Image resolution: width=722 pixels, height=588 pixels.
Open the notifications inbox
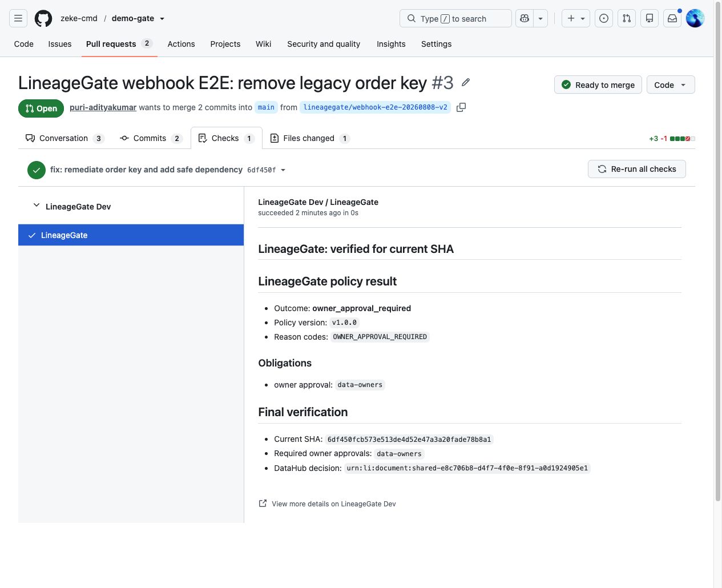point(672,18)
